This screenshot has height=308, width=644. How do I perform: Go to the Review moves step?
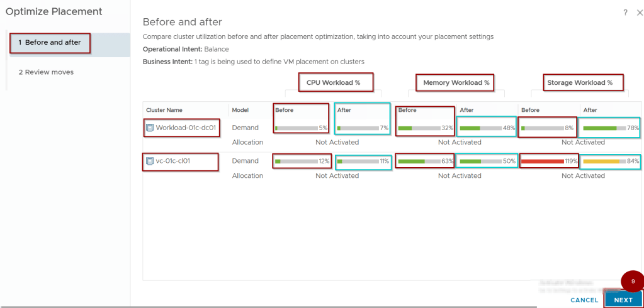[46, 72]
